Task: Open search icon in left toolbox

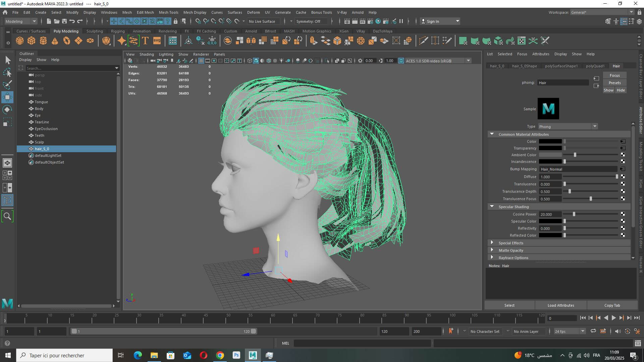Action: click(x=7, y=217)
